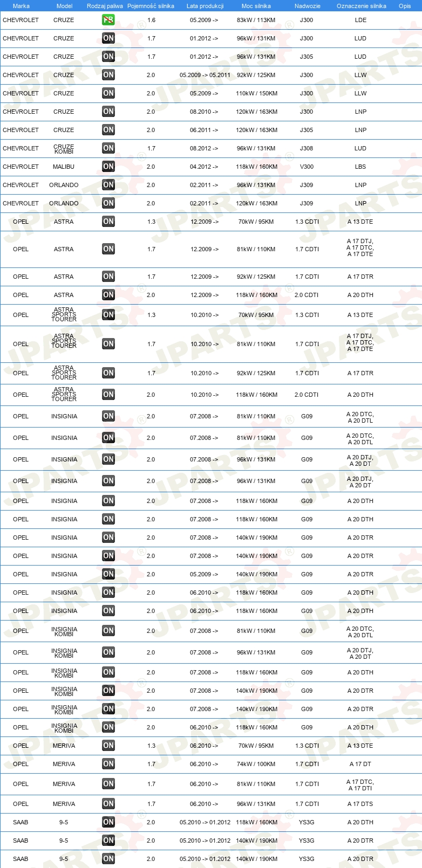Click the Pojemność silnika column header
Screen dimensions: 422x868
coord(151,6)
